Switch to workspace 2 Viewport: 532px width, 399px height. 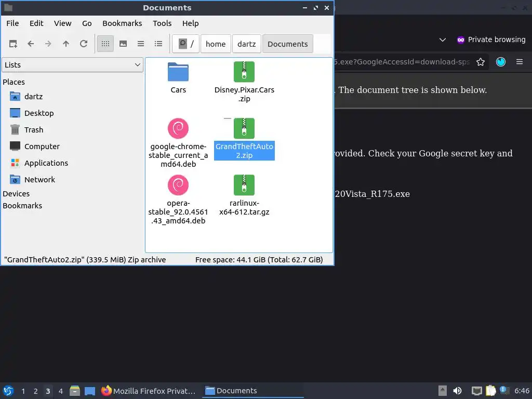(x=36, y=391)
